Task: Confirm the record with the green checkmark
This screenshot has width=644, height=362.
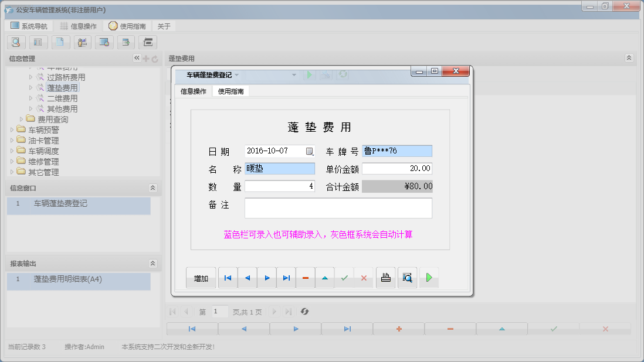Action: [344, 277]
